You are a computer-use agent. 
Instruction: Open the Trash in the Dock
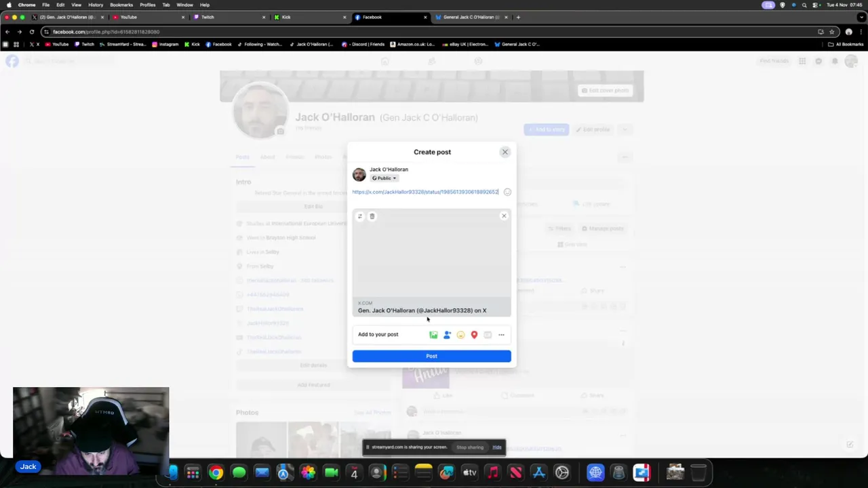coord(698,472)
